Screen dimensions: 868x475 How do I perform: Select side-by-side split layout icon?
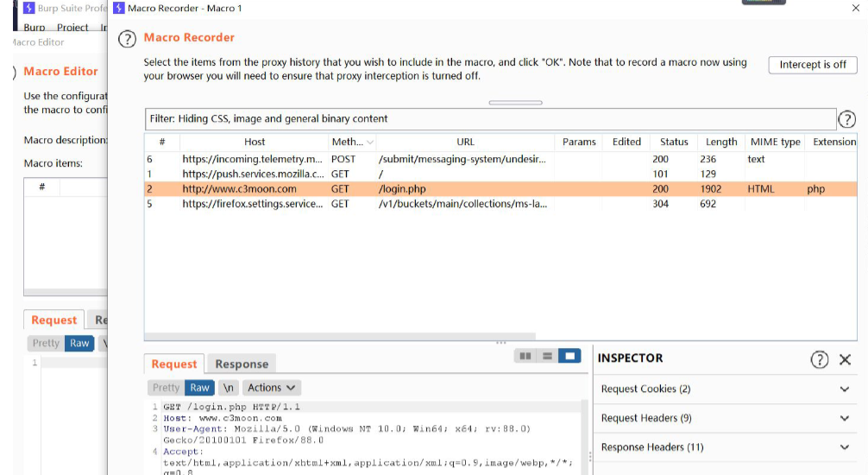525,356
